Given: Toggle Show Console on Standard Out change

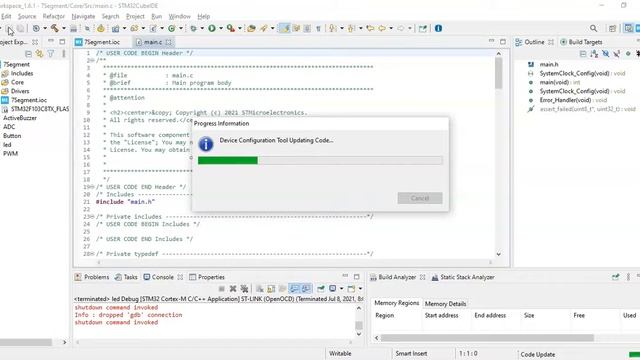Looking at the screenshot, I should point(294,289).
